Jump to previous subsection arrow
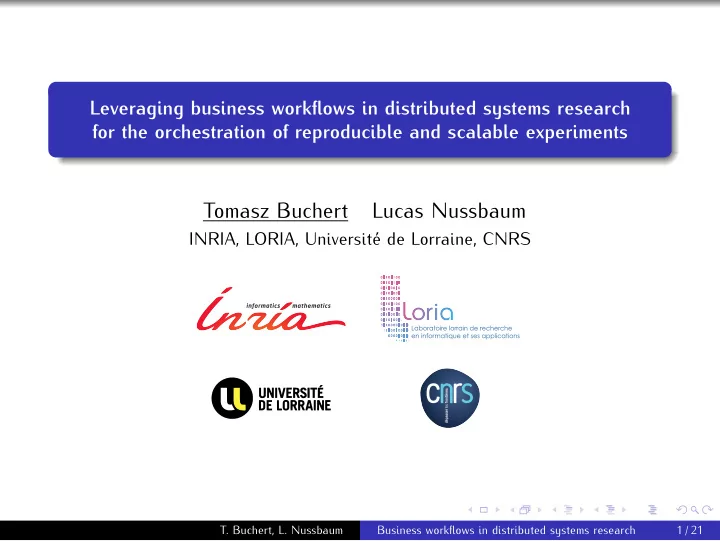This screenshot has height=541, width=720. [554, 510]
